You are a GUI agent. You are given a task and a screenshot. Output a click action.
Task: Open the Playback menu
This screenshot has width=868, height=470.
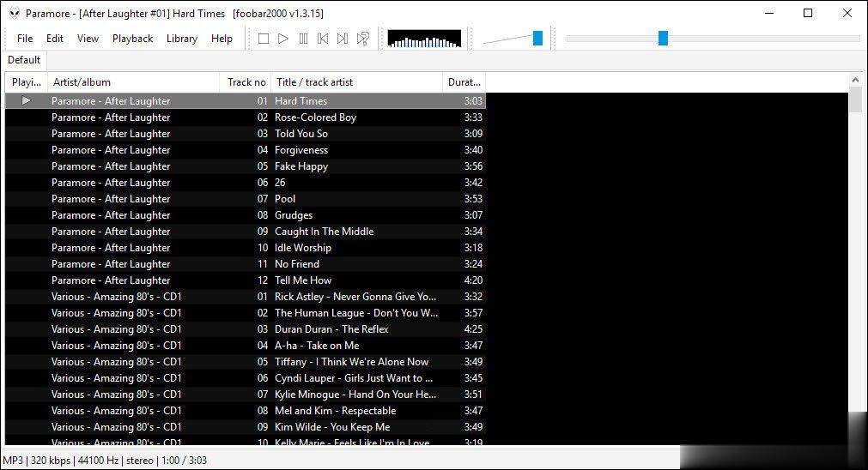133,39
